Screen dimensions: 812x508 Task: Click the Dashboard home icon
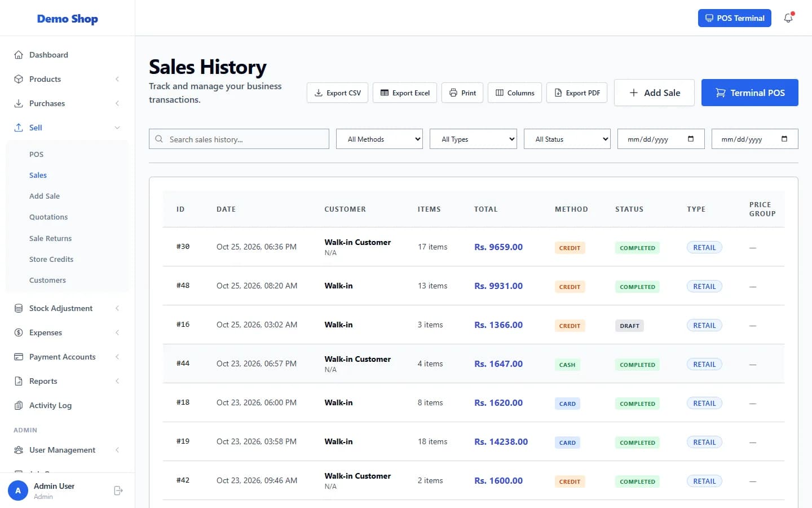coord(19,55)
